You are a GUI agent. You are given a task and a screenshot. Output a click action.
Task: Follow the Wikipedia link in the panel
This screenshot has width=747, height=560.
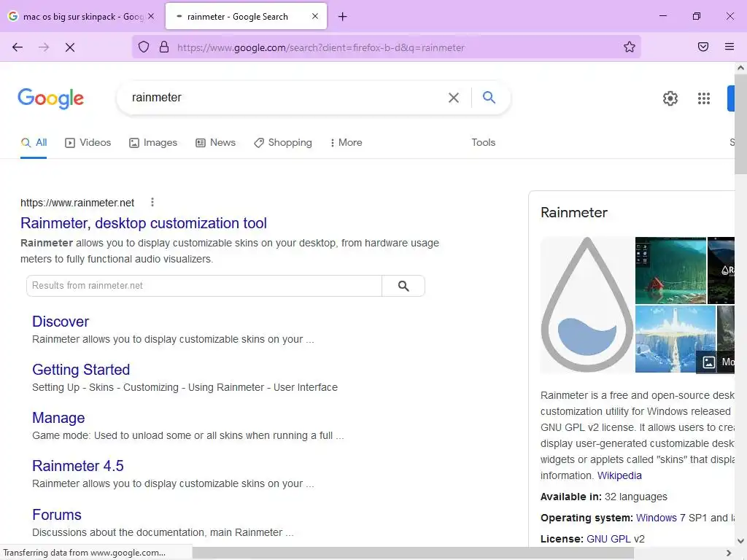pyautogui.click(x=619, y=475)
